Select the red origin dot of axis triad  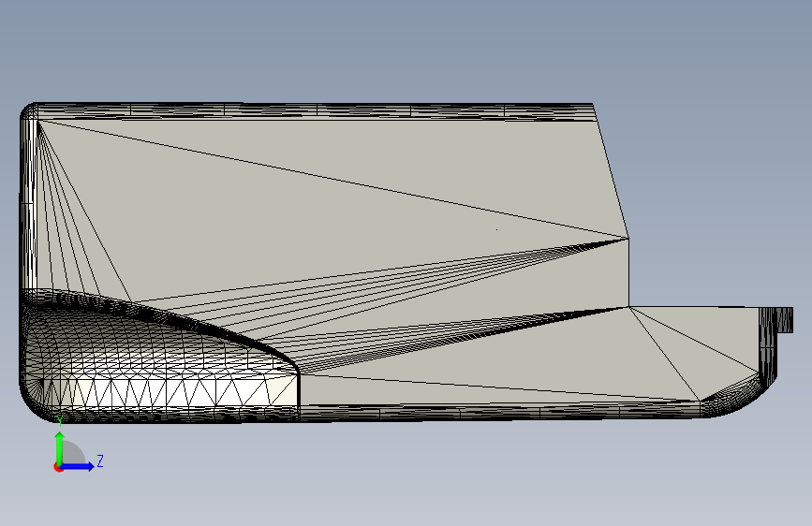tap(58, 467)
